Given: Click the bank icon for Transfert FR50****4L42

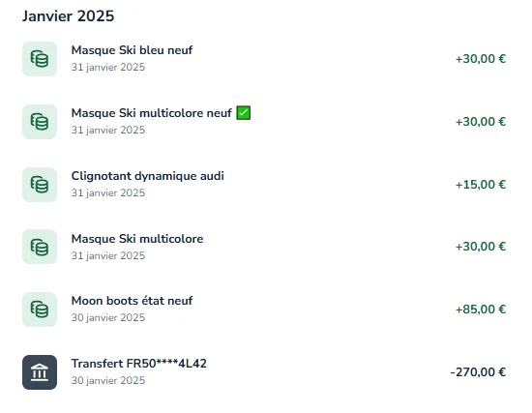Looking at the screenshot, I should coord(40,372).
